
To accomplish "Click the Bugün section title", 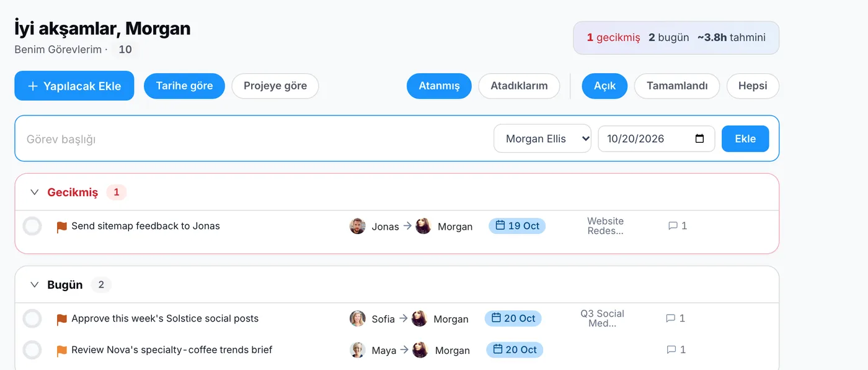I will click(x=65, y=285).
